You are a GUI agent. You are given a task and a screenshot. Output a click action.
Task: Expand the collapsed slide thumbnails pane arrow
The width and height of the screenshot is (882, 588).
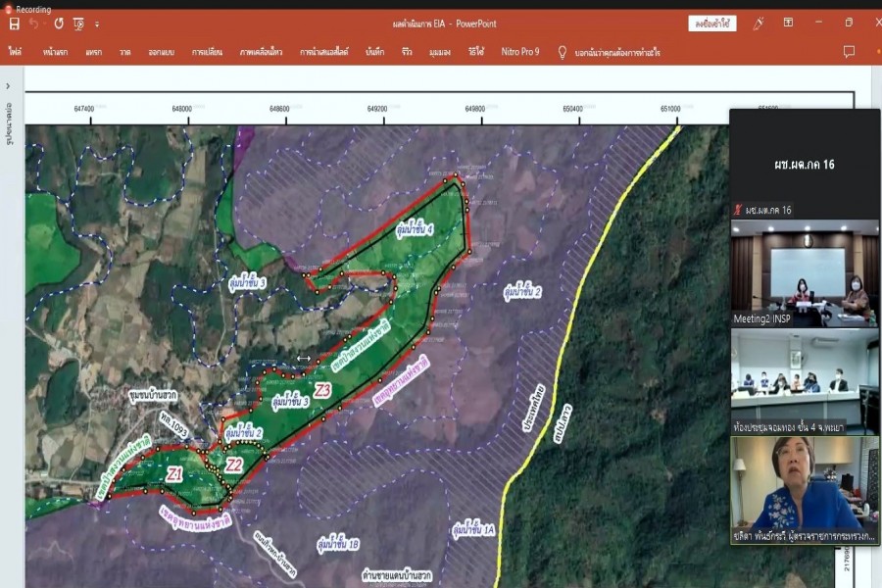pos(8,86)
